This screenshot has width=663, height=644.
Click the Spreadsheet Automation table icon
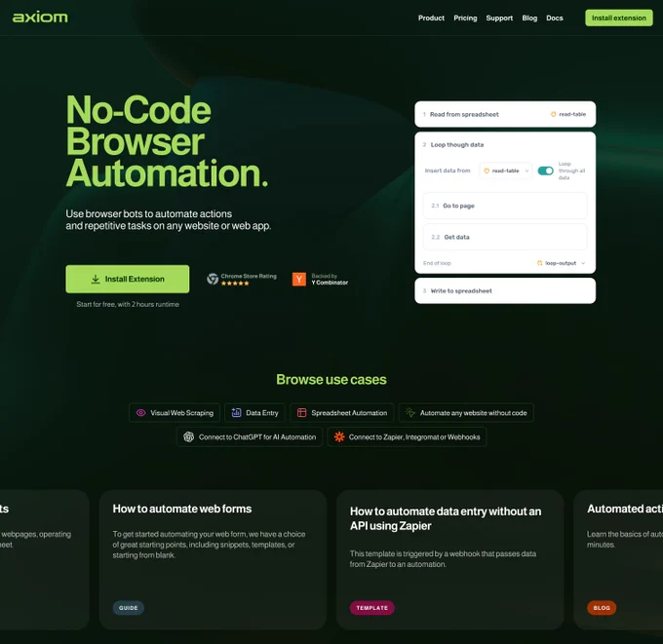coord(301,413)
